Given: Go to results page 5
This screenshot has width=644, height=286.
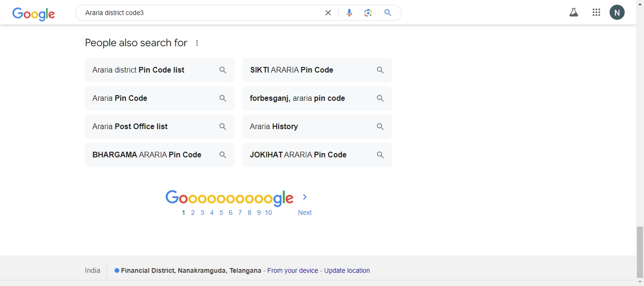Looking at the screenshot, I should point(221,212).
